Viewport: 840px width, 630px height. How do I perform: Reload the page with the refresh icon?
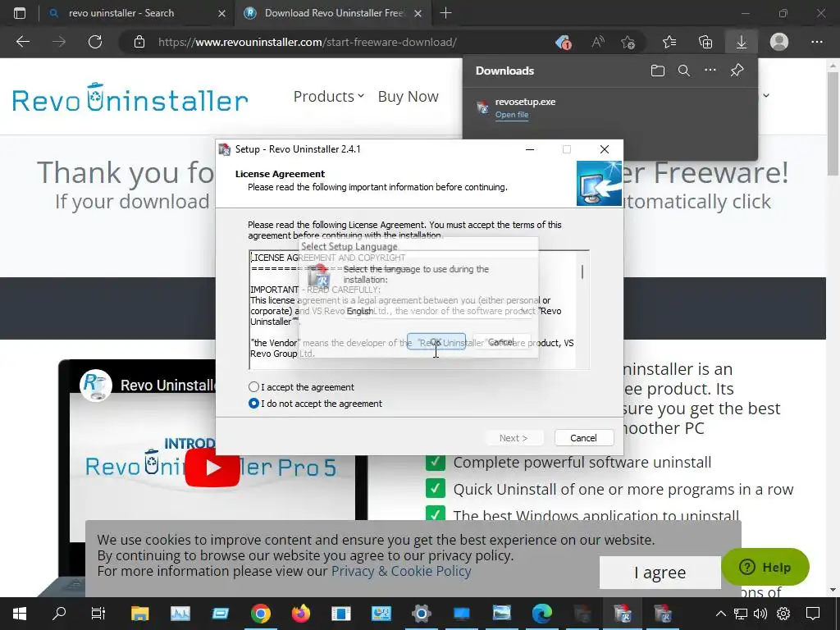point(95,42)
